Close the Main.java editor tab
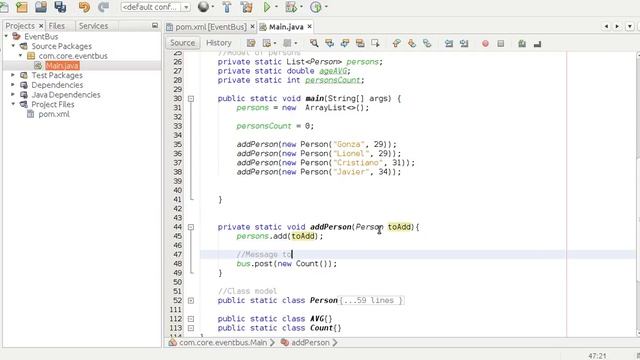This screenshot has width=640, height=360. coord(310,27)
